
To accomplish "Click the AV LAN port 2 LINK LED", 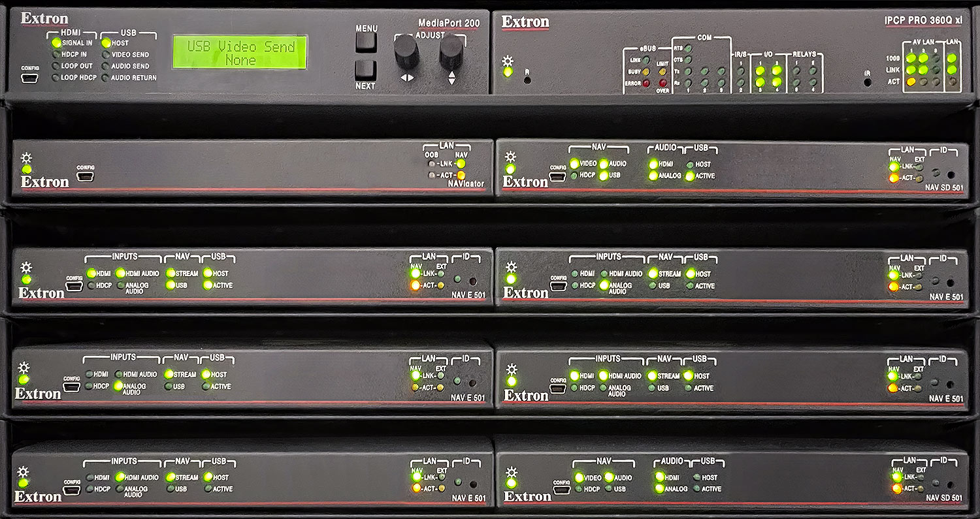I will [x=924, y=70].
